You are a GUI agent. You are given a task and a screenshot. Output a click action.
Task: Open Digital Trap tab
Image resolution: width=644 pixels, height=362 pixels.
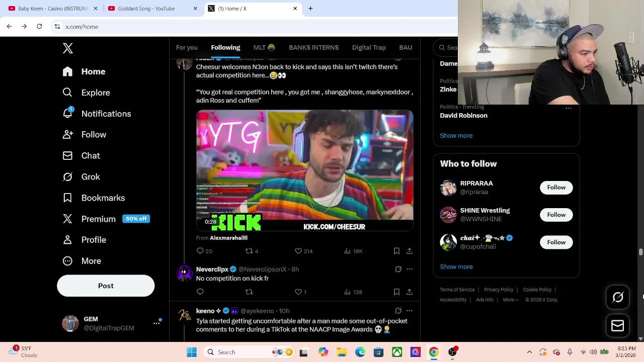[x=369, y=47]
